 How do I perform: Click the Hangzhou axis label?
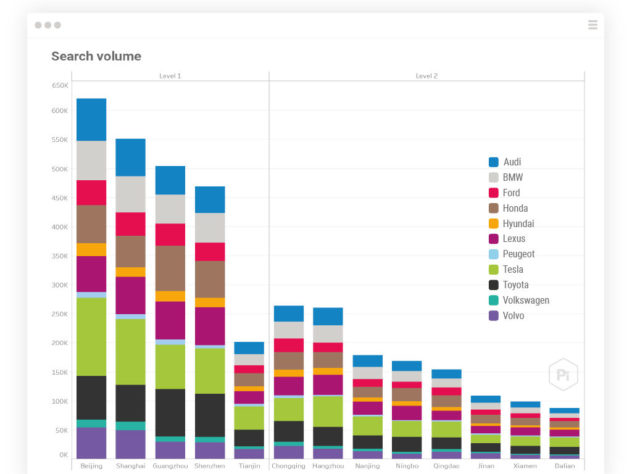pos(328,466)
